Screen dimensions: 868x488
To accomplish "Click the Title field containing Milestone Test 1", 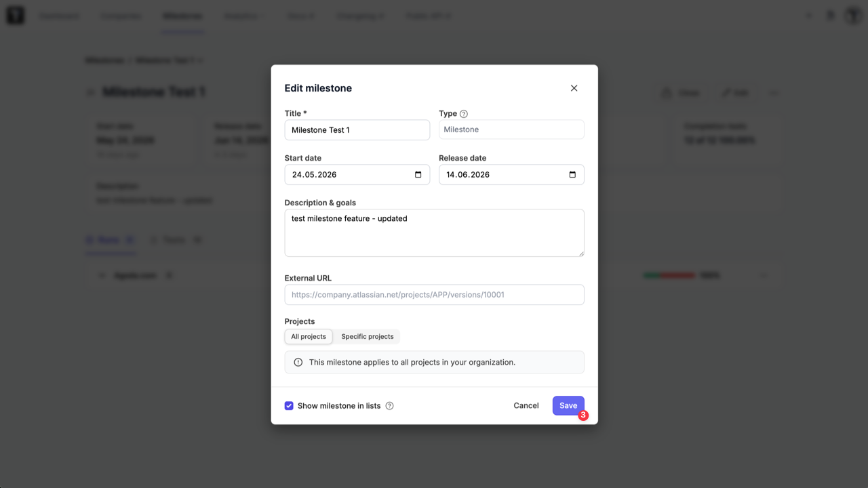I will (x=357, y=130).
